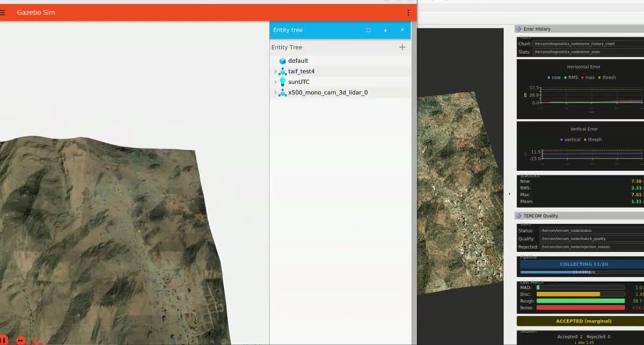Click the 'now' legend entry in Horizontal Error

[x=553, y=77]
